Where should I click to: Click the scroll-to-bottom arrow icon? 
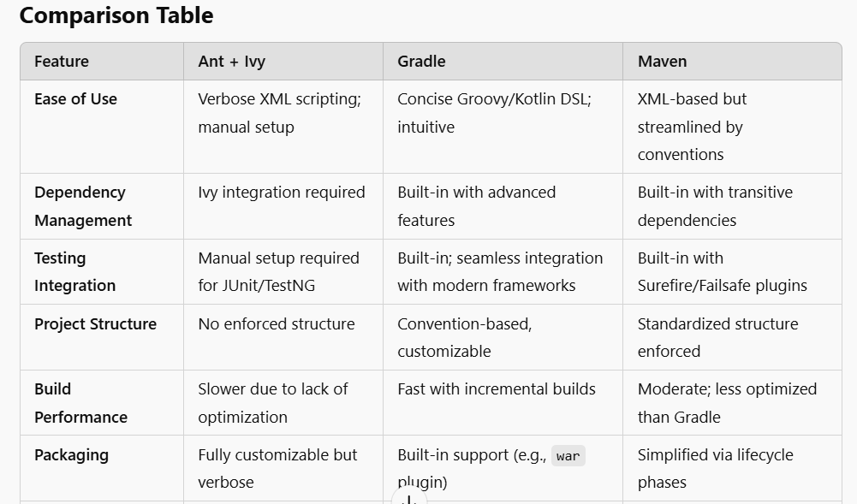coord(409,498)
